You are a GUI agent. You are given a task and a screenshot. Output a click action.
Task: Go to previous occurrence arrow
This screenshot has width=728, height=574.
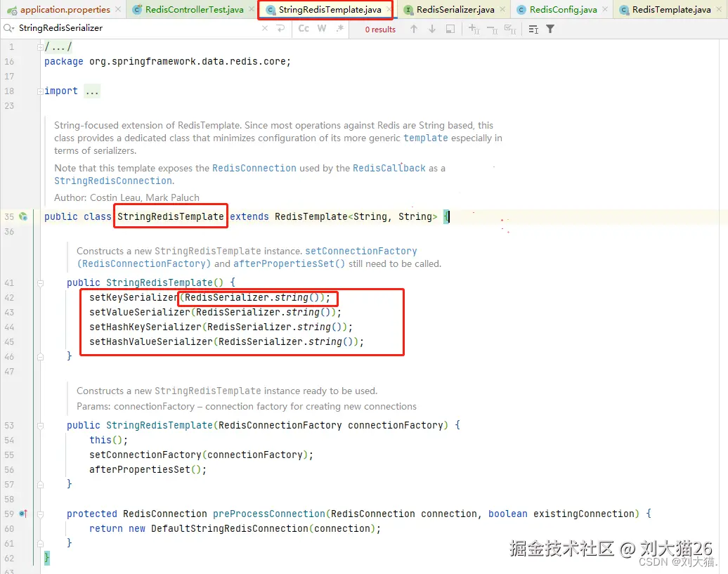(414, 29)
